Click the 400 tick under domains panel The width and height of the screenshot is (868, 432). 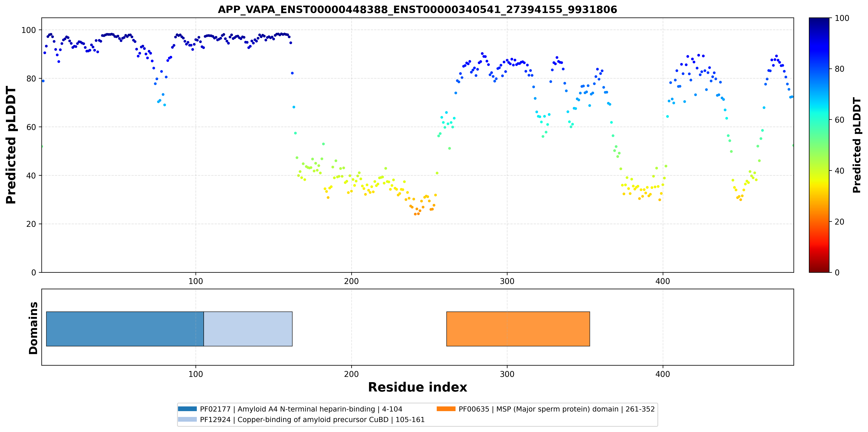pyautogui.click(x=663, y=374)
